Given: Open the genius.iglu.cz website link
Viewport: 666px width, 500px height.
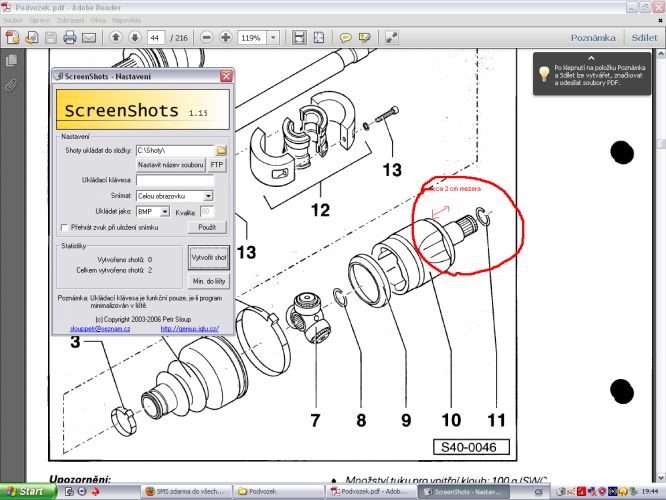Looking at the screenshot, I should [189, 329].
